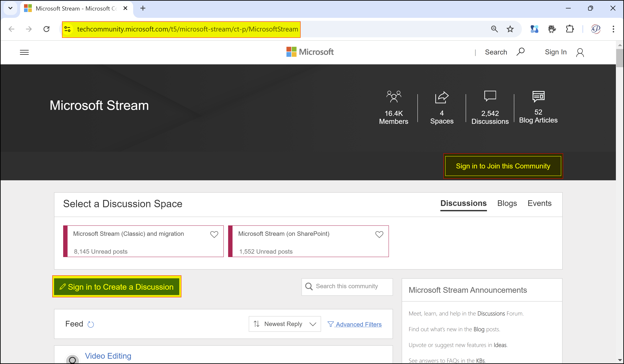Open site information icon in address bar
The height and width of the screenshot is (364, 624).
click(x=68, y=29)
